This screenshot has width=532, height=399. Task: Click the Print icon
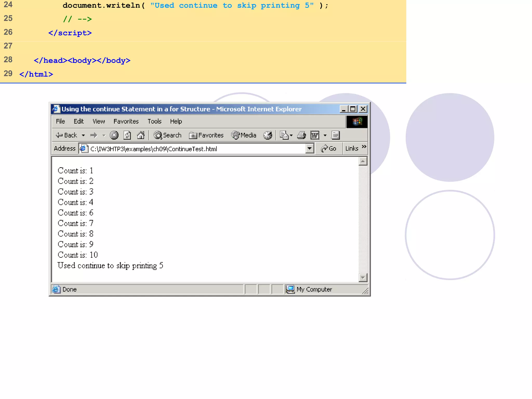coord(301,135)
